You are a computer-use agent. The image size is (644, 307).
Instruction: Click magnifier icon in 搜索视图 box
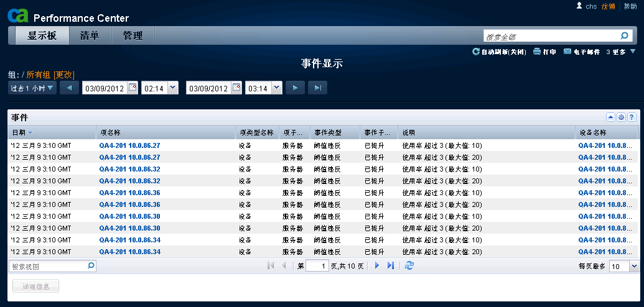tap(91, 266)
